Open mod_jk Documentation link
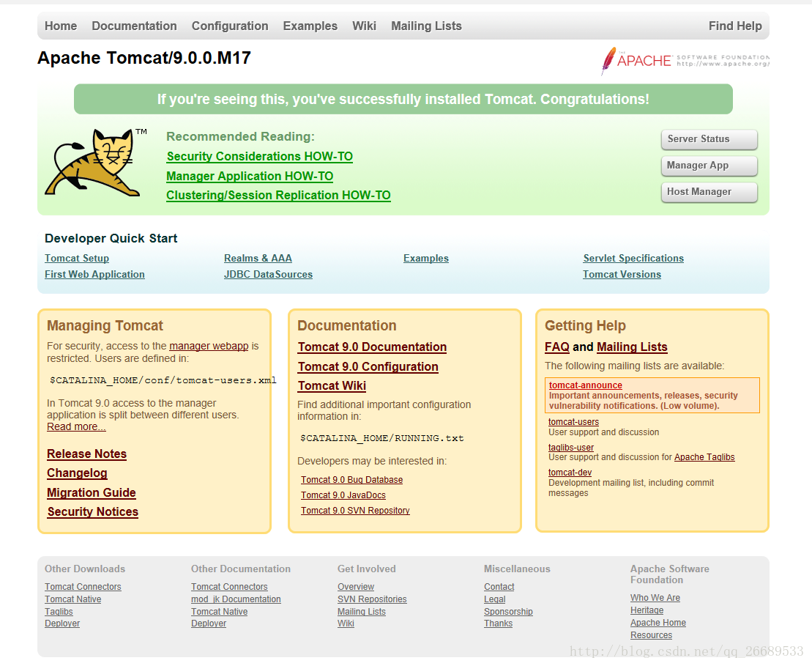Screen dimensions: 812x666 (x=236, y=599)
